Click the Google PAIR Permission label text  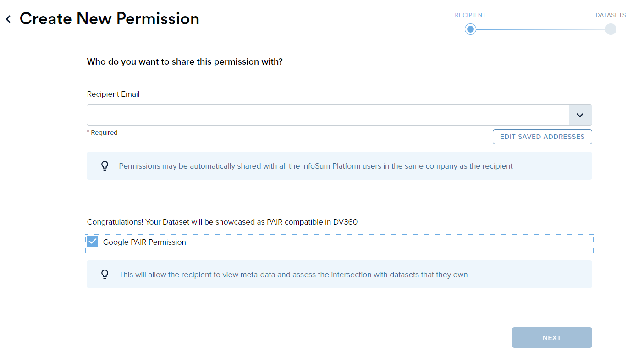click(x=144, y=242)
